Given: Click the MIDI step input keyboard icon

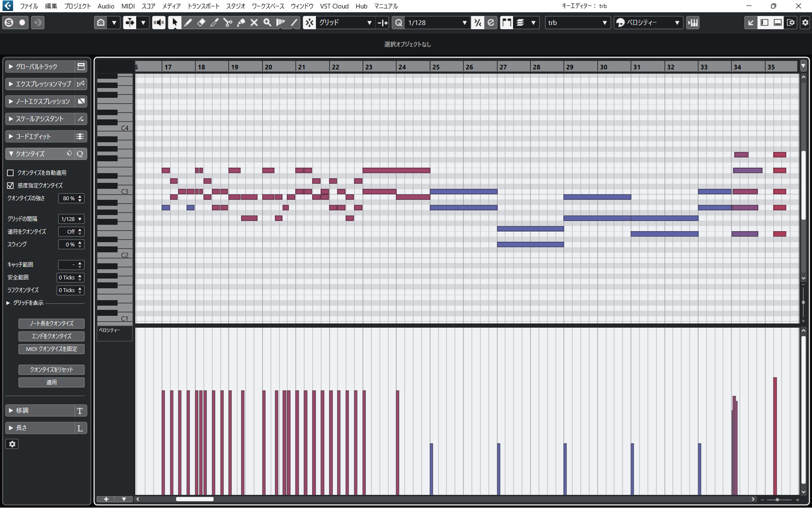Looking at the screenshot, I should tap(693, 22).
